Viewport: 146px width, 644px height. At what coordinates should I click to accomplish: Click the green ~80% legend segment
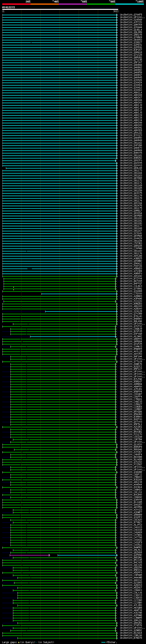pos(101,4)
